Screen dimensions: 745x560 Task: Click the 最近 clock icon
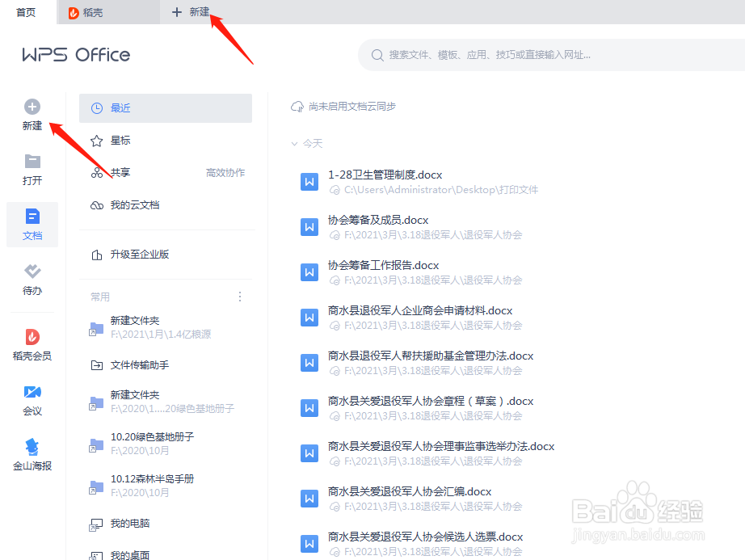click(96, 108)
